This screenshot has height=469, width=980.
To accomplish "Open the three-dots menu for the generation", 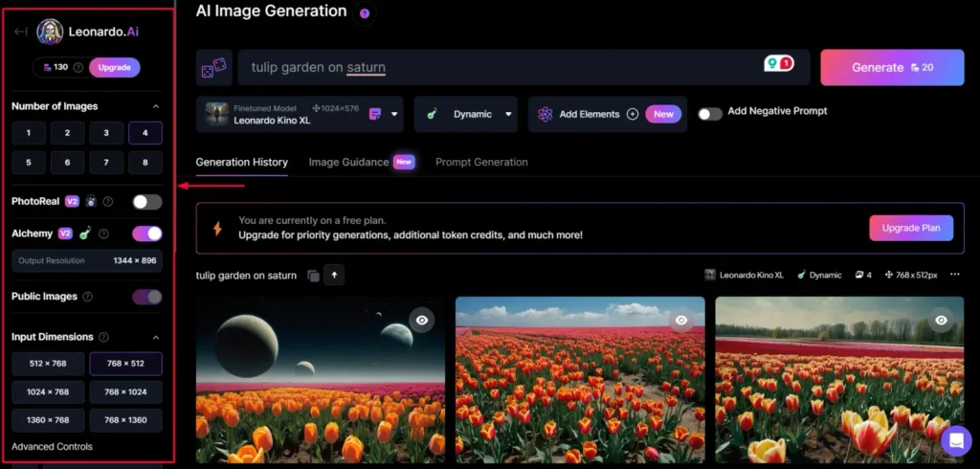I will tap(954, 275).
